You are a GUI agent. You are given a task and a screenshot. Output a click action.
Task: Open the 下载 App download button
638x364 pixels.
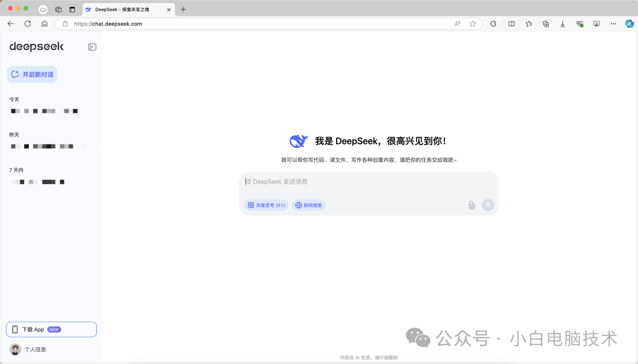coord(51,329)
